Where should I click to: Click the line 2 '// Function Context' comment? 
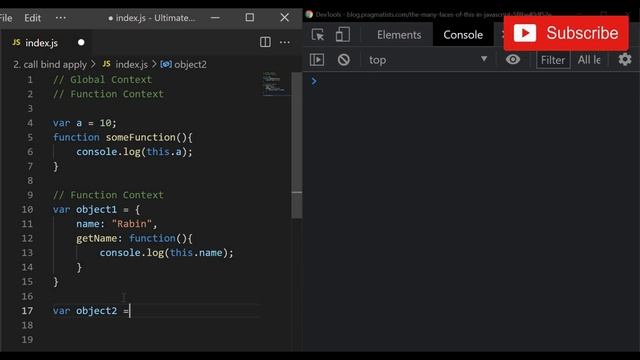tap(108, 94)
